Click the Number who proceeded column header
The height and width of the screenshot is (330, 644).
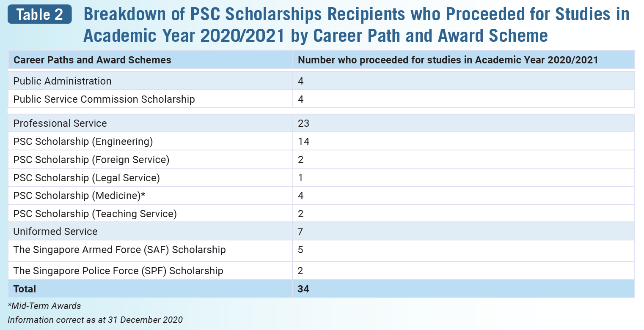click(448, 60)
